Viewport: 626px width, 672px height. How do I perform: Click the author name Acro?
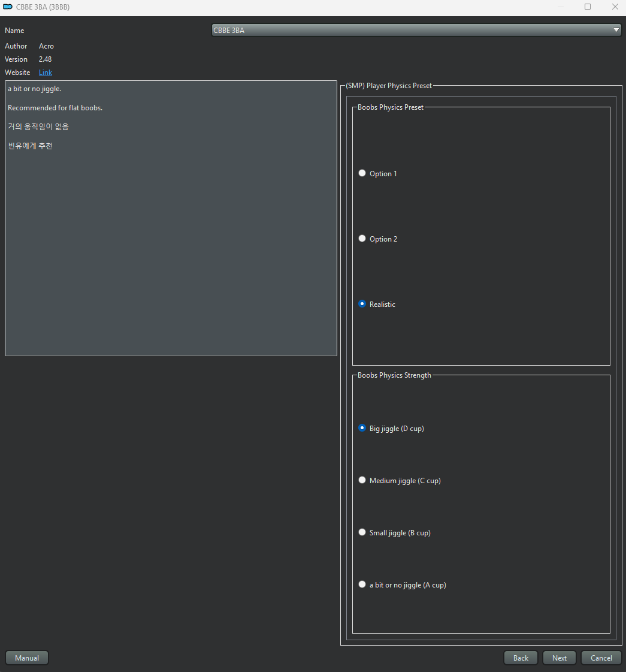pos(46,46)
